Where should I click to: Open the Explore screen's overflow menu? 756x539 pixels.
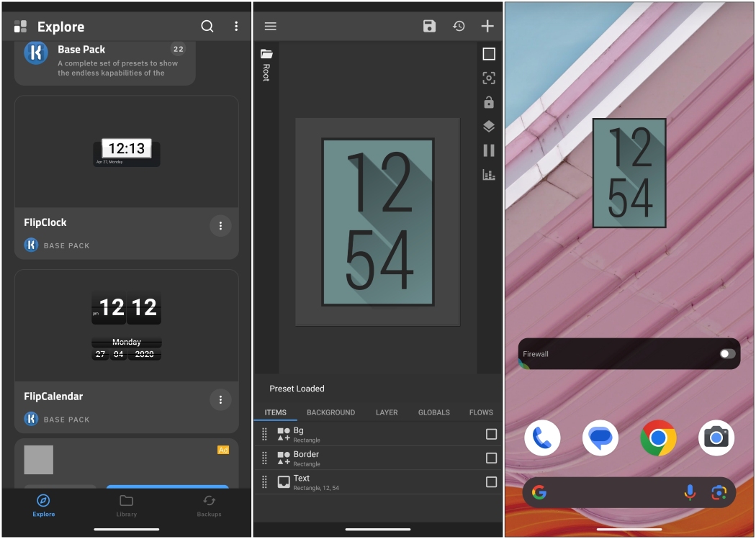point(236,26)
